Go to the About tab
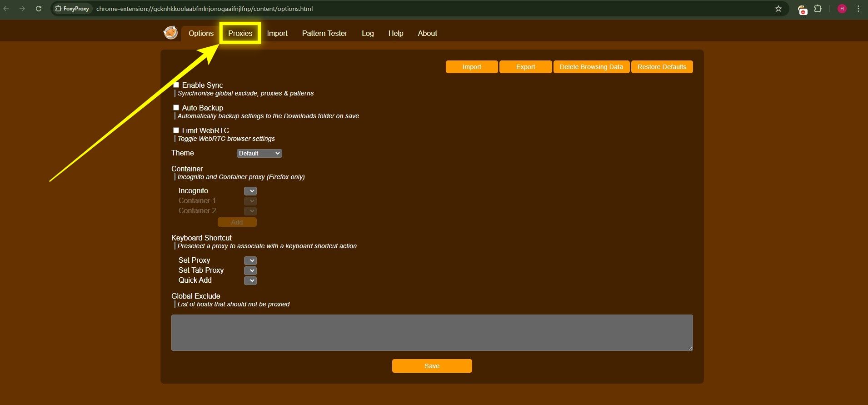Image resolution: width=868 pixels, height=405 pixels. [428, 33]
